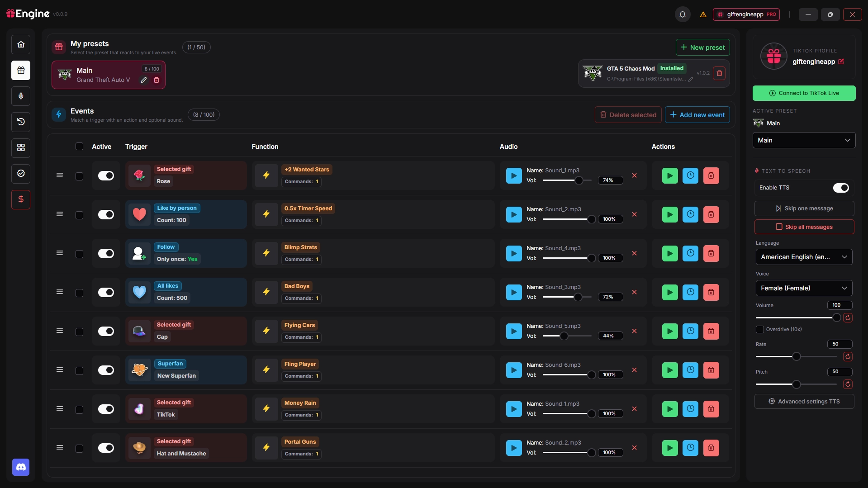Image resolution: width=868 pixels, height=488 pixels.
Task: Check the Overdrive (10x) checkbox
Action: [x=760, y=329]
